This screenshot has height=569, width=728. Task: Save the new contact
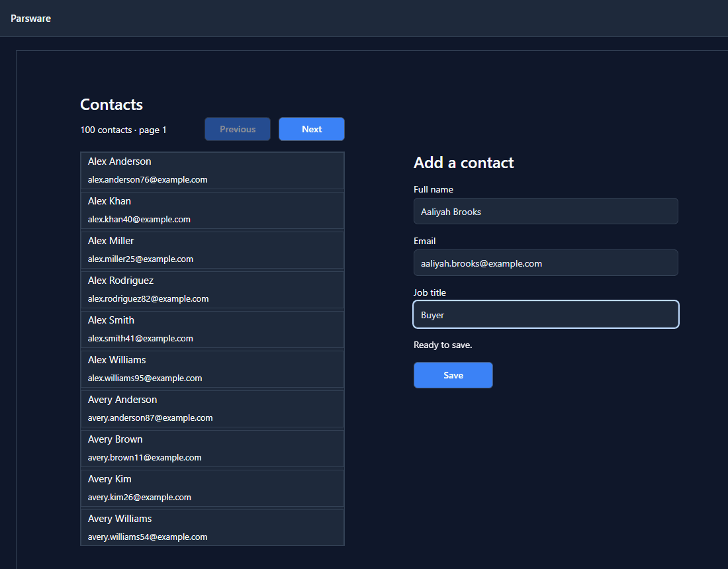(453, 375)
